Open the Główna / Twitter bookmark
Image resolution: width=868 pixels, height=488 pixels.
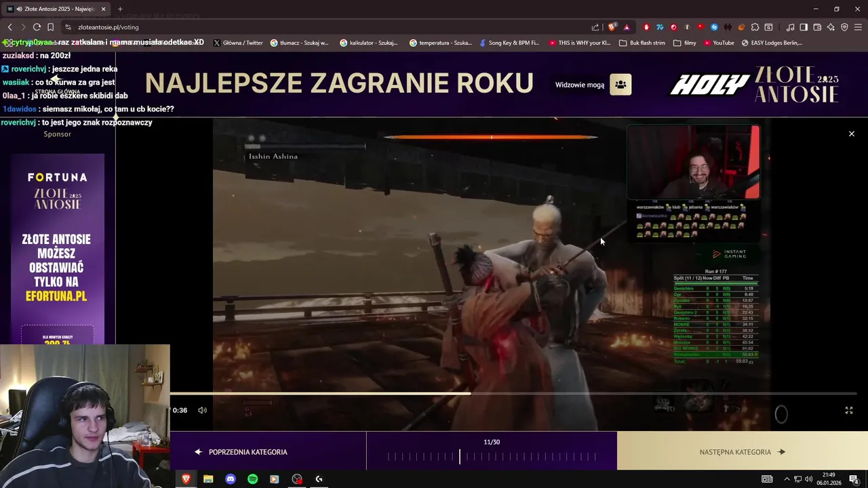(x=238, y=43)
